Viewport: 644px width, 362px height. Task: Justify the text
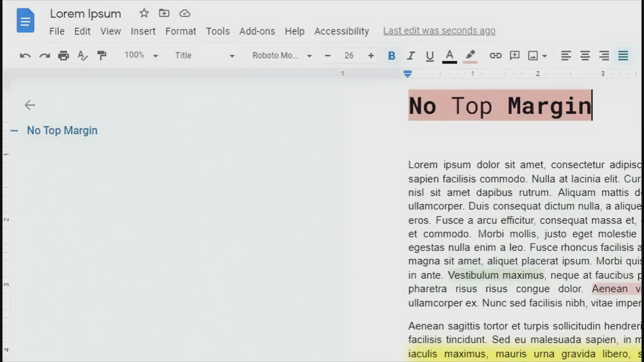(x=623, y=56)
